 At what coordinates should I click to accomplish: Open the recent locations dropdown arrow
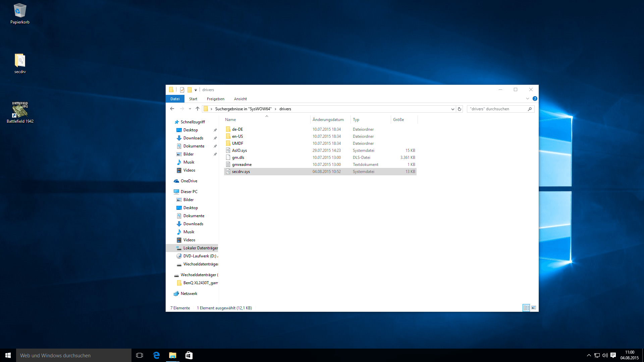(190, 109)
